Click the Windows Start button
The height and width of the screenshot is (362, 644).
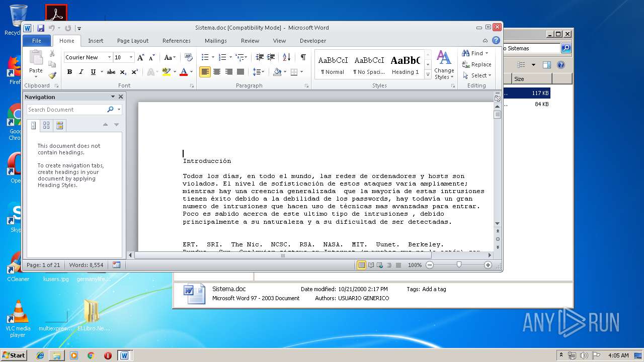[x=14, y=355]
